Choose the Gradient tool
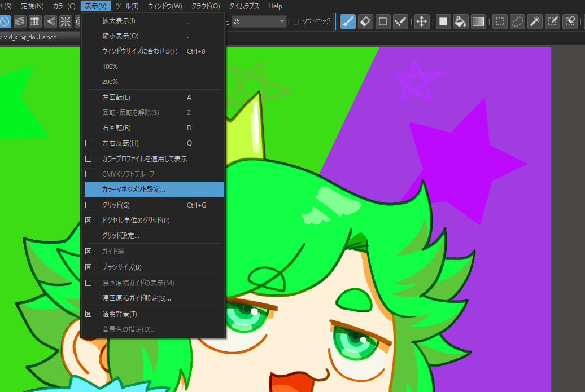The width and height of the screenshot is (585, 392). click(x=478, y=22)
